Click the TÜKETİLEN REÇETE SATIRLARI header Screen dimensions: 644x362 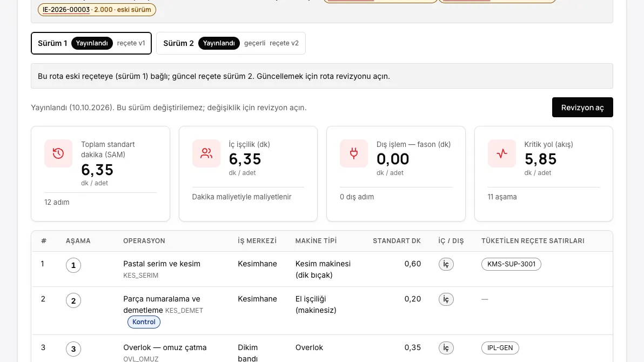coord(533,241)
